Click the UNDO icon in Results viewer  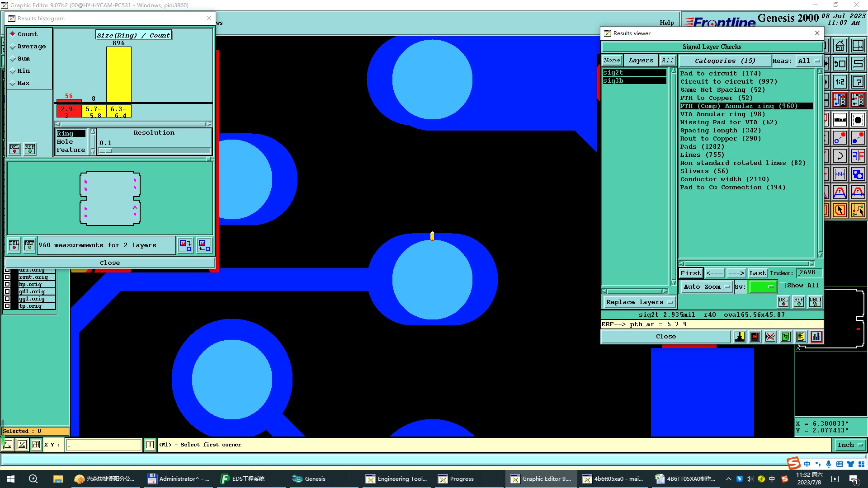click(815, 301)
